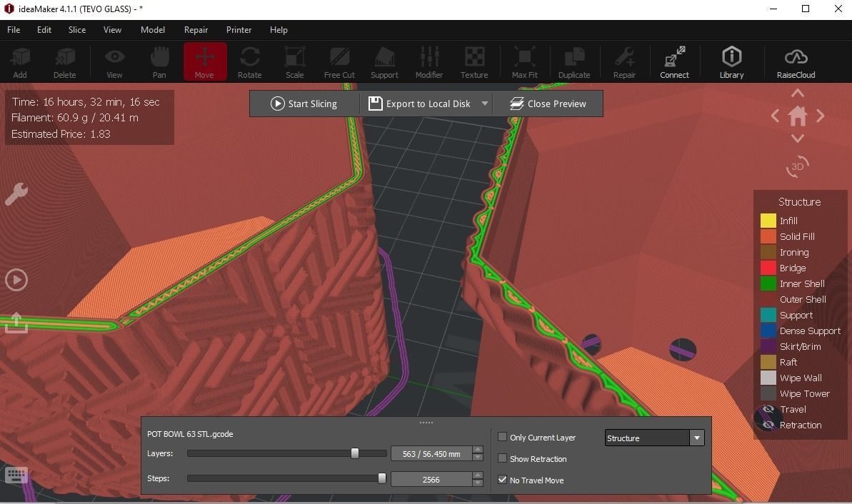
Task: Click the Delete toolbar icon
Action: [65, 62]
